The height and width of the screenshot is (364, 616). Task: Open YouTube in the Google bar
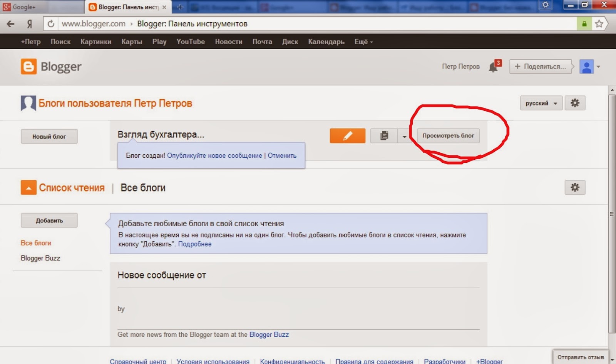click(191, 42)
